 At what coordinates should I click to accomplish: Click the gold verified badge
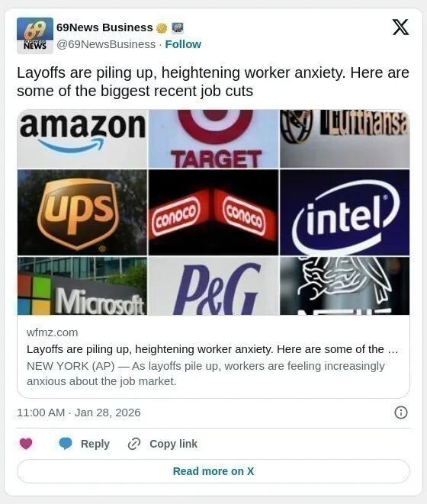click(x=162, y=28)
